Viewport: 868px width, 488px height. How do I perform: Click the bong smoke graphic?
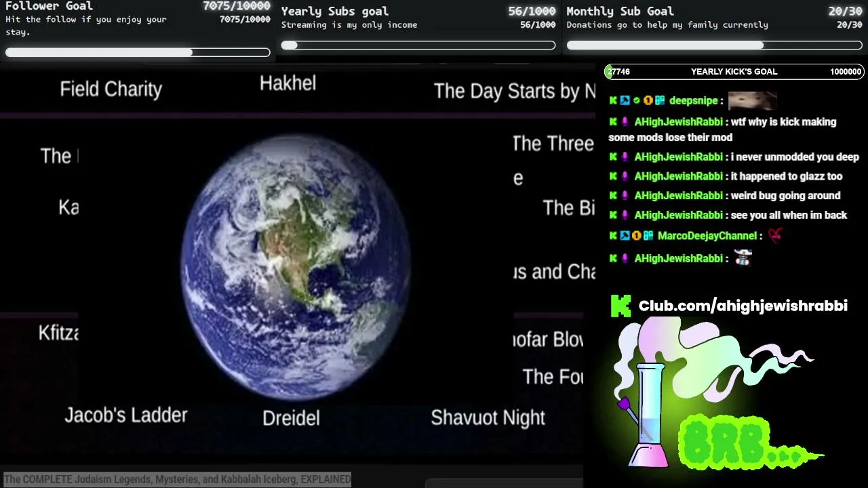(712, 392)
